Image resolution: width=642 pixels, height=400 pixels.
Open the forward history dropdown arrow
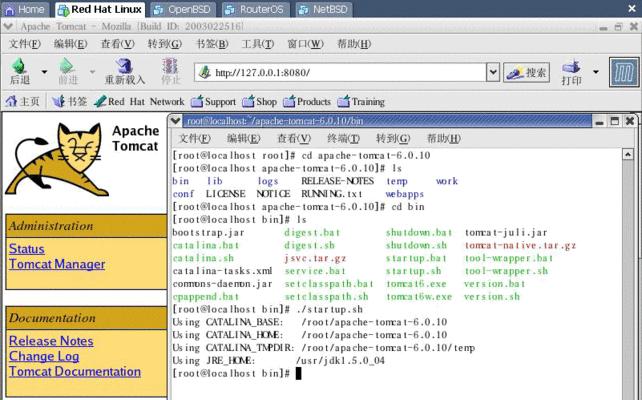93,72
